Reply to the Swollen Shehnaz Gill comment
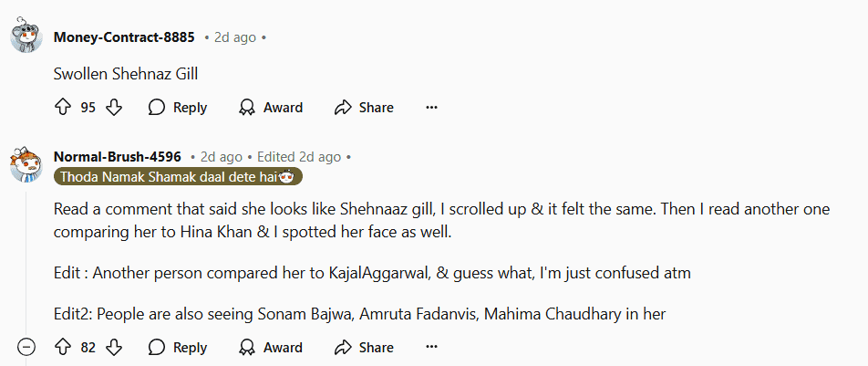This screenshot has height=366, width=868. [178, 108]
